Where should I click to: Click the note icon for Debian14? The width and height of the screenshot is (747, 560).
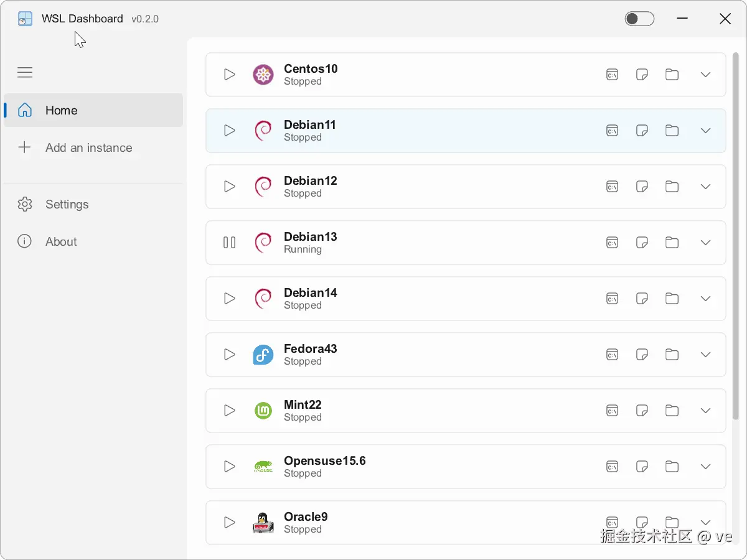[x=642, y=299]
